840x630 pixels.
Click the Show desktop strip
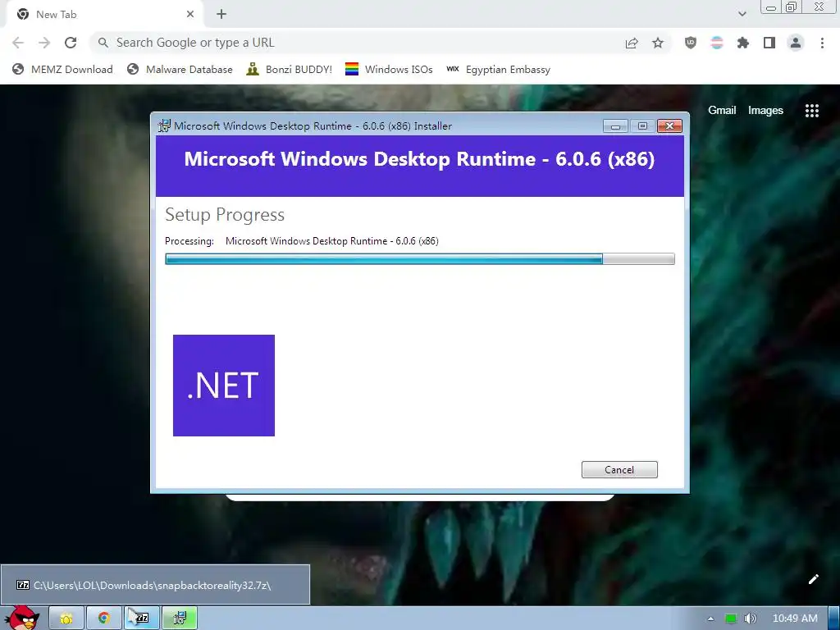click(x=834, y=619)
